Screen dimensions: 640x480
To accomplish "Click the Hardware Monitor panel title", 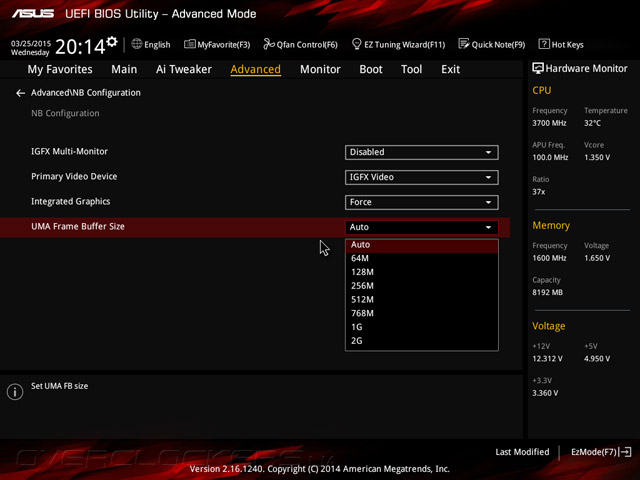I will click(586, 69).
